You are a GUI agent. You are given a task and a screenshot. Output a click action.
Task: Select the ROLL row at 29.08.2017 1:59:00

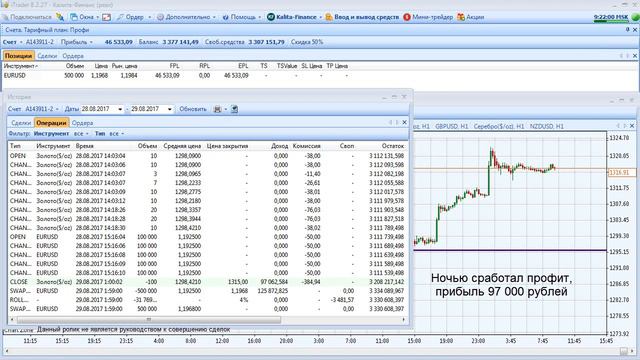(207, 300)
